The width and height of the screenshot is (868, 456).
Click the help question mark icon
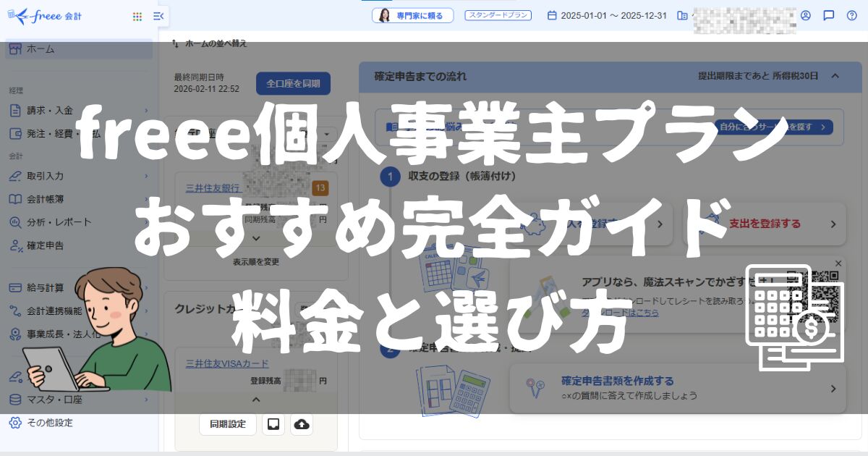[851, 15]
